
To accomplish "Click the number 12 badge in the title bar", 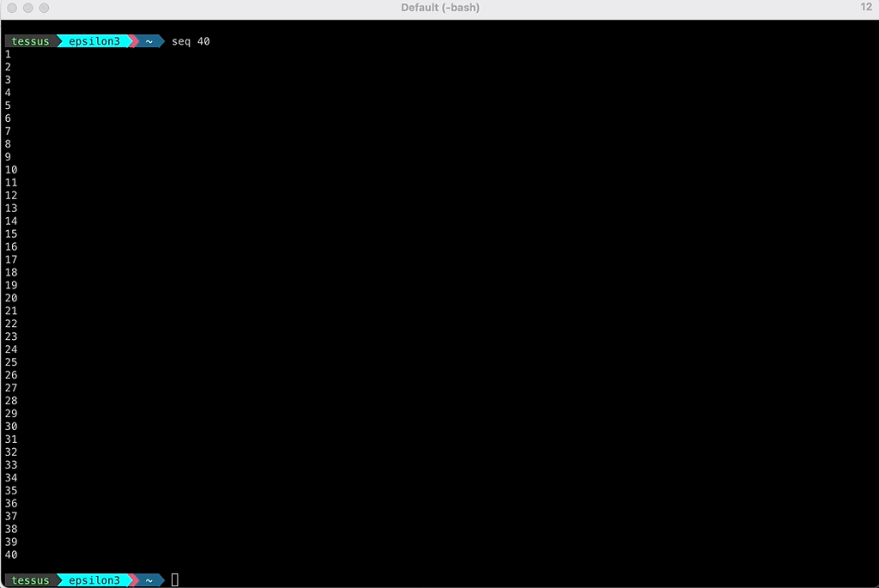I will tap(865, 8).
